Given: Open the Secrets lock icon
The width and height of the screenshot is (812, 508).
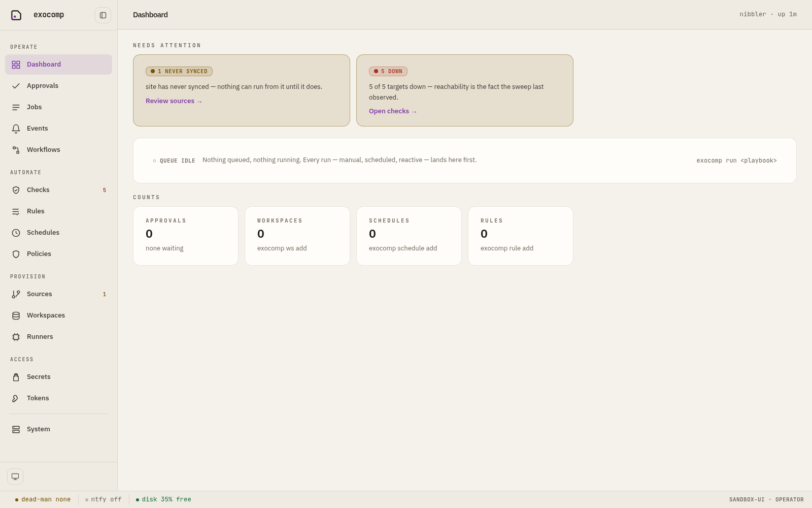Looking at the screenshot, I should tap(16, 377).
